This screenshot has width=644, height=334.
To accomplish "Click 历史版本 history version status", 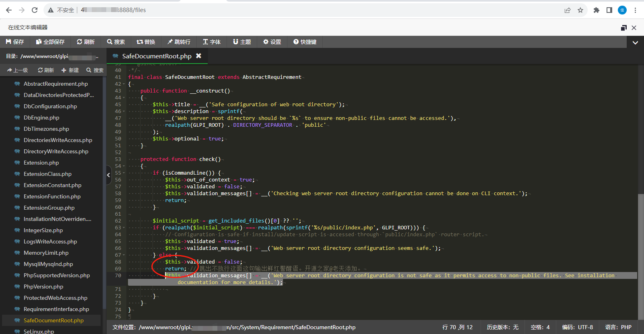I will coord(502,327).
